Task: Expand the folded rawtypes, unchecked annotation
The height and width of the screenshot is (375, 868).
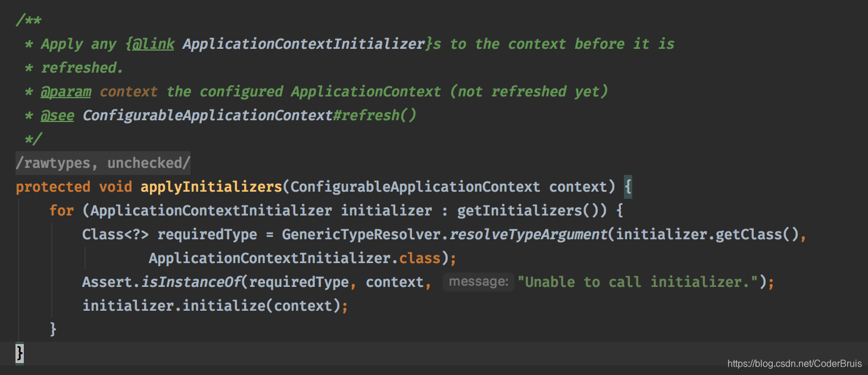Action: coord(103,163)
